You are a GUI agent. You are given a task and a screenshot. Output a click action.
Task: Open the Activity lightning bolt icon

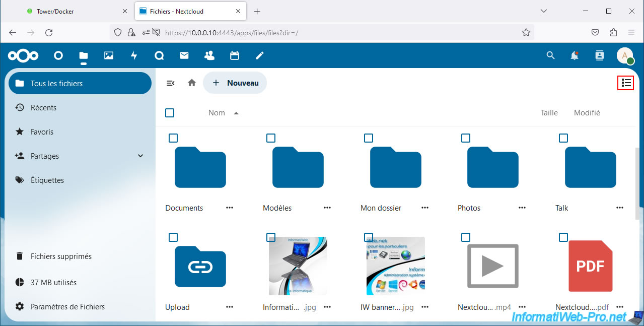[134, 55]
